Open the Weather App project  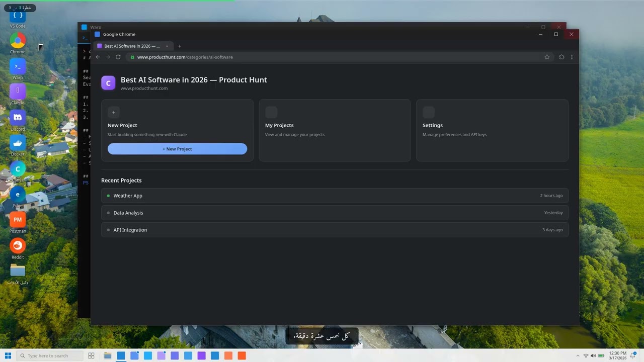335,196
